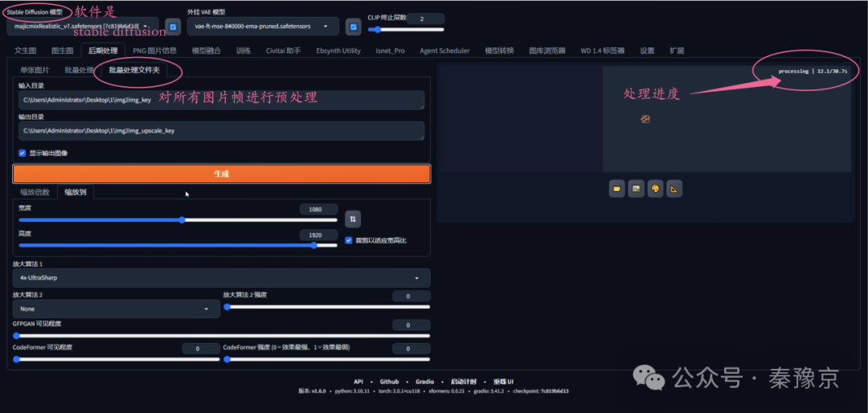
Task: Select the 单张图片 sub-tab
Action: 35,71
